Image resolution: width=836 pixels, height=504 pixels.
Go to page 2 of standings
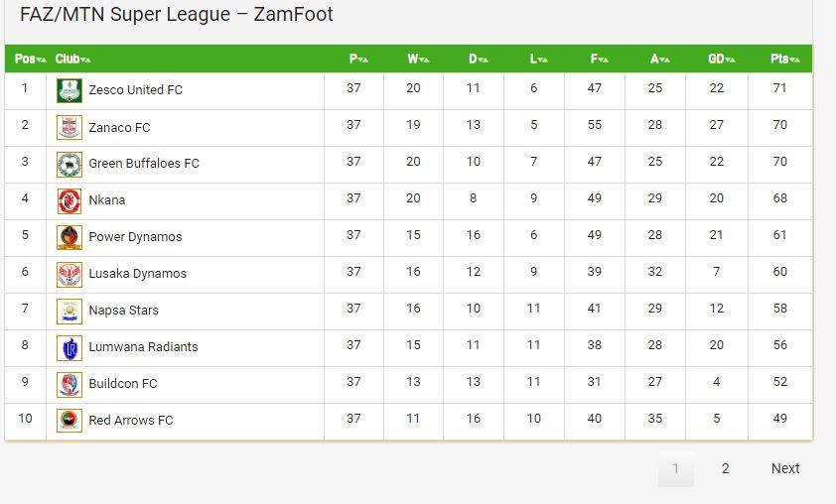[x=725, y=468]
